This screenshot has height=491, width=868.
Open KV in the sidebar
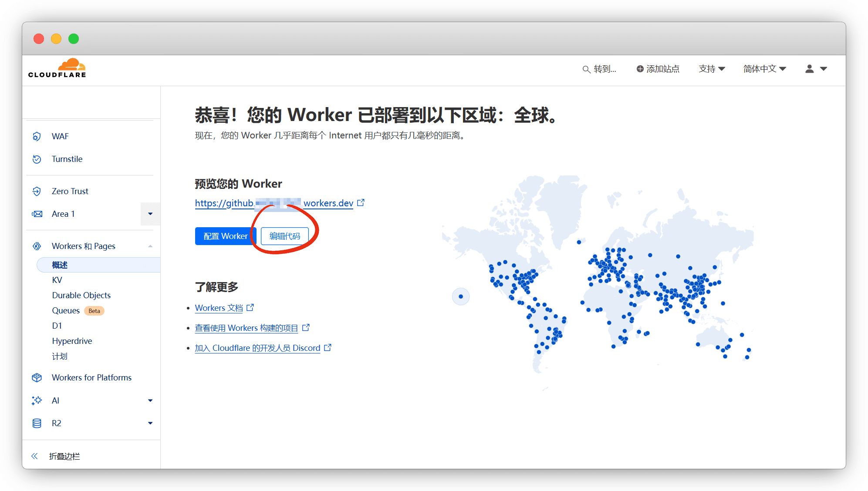pos(57,280)
